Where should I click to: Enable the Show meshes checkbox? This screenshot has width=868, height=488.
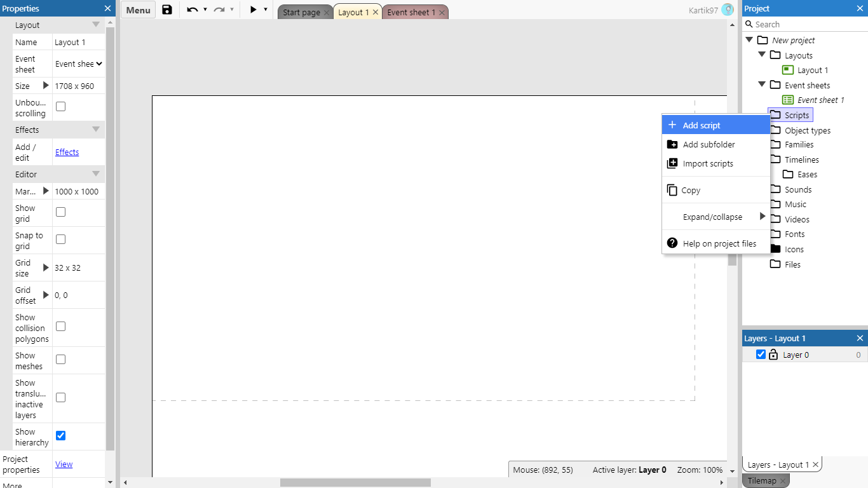[60, 360]
